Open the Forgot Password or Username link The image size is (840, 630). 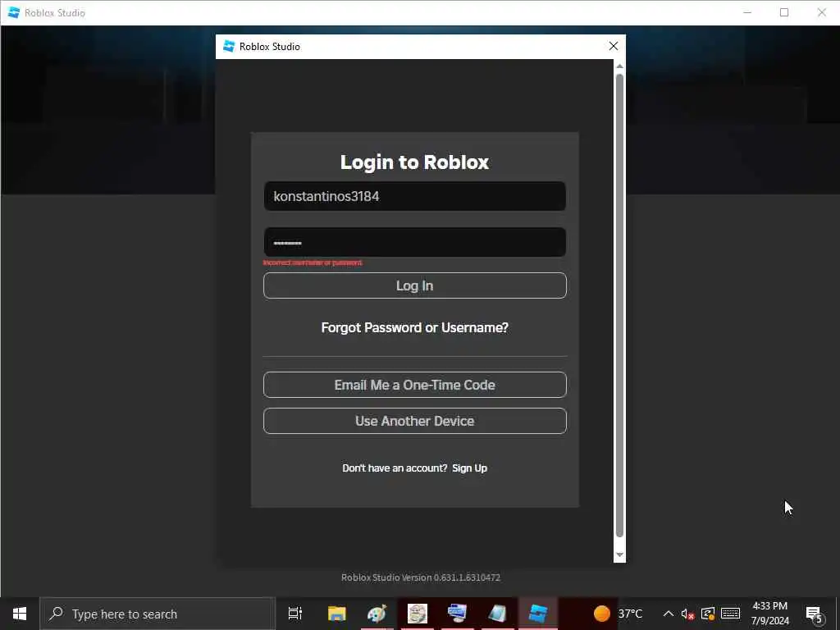pos(414,327)
